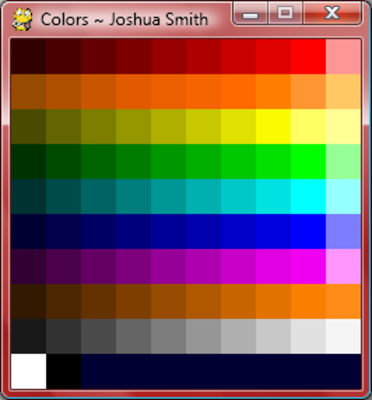Maximize the Colors window

pyautogui.click(x=285, y=14)
